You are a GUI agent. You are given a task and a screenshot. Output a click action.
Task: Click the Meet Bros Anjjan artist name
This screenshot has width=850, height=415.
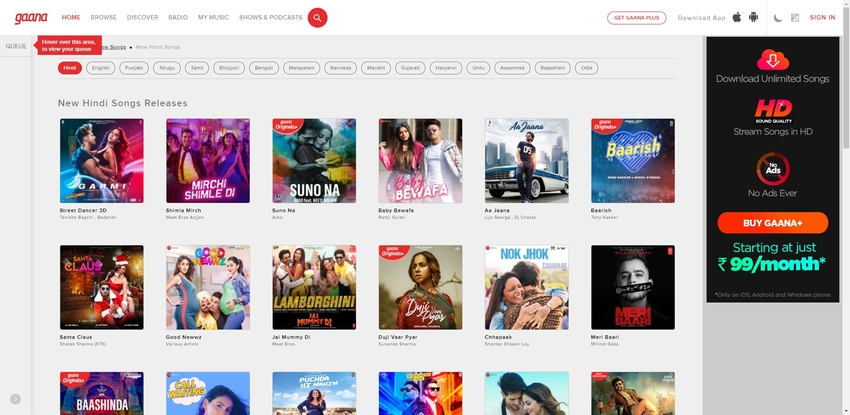[185, 217]
